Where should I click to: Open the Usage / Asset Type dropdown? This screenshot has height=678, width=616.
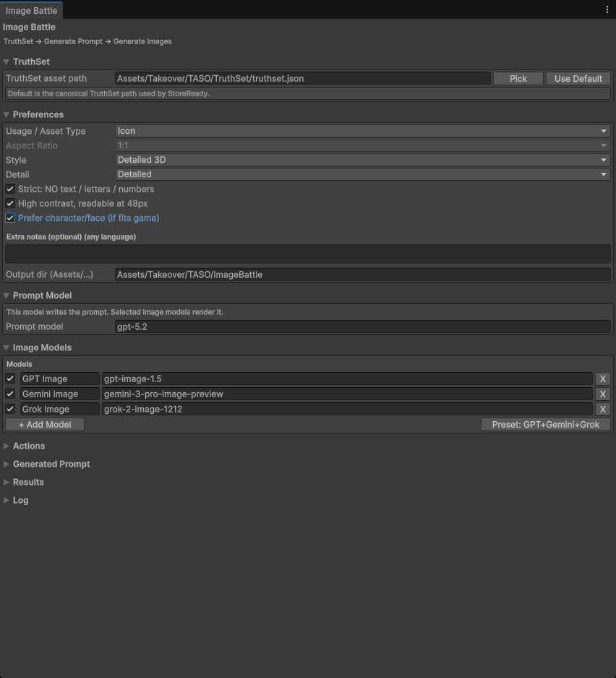(x=362, y=131)
